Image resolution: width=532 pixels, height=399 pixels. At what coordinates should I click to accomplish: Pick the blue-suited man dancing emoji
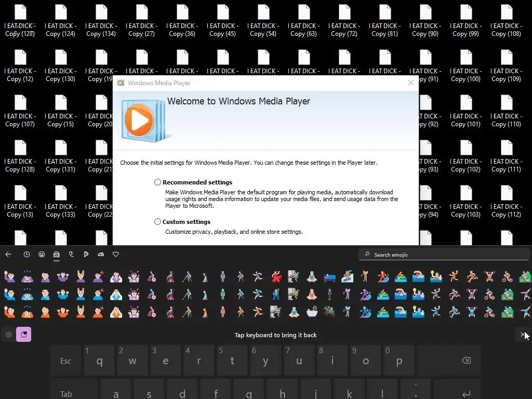pyautogui.click(x=276, y=294)
